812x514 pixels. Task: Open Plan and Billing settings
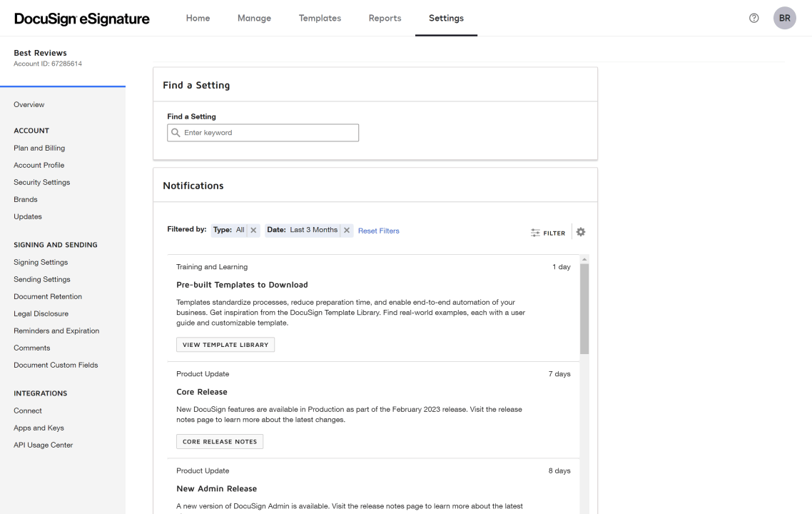[39, 148]
